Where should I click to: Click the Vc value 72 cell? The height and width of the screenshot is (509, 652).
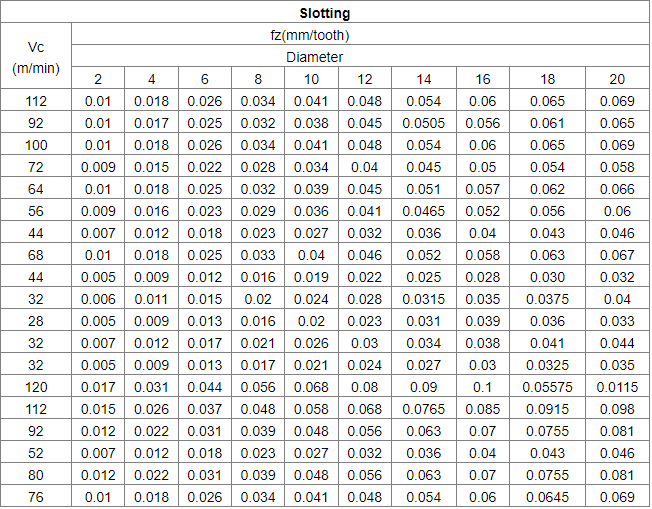point(36,167)
